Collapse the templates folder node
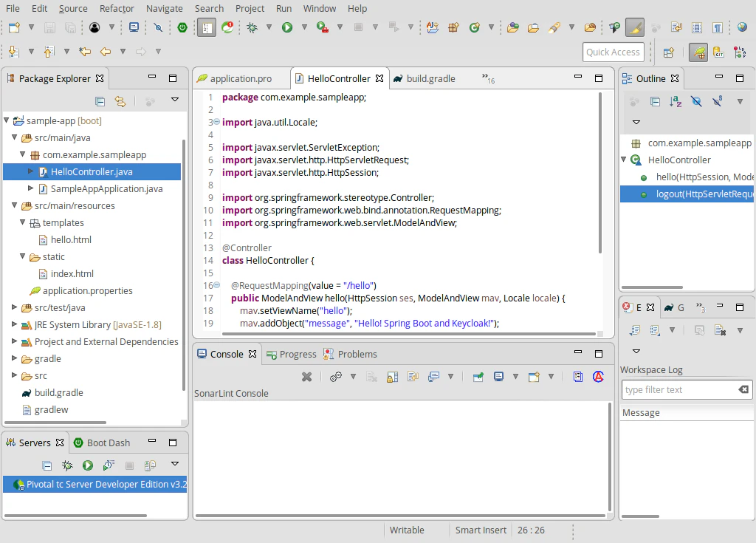The height and width of the screenshot is (543, 756). (23, 222)
